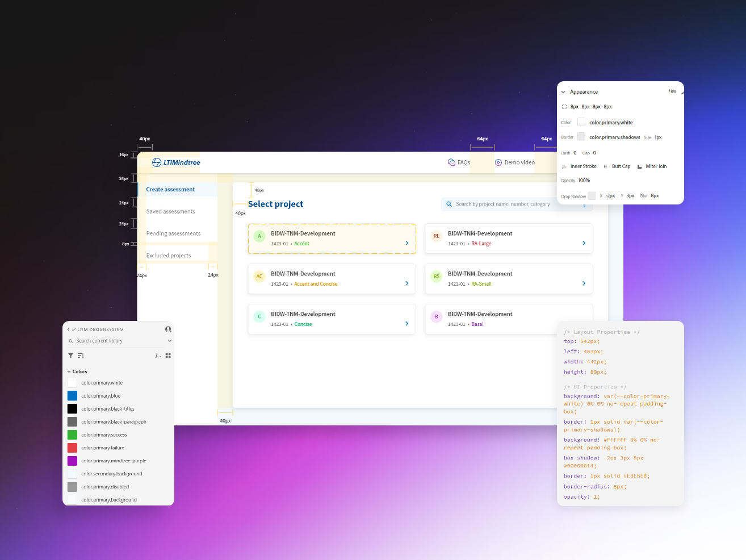Screen dimensions: 746x560
Task: Click the FAQs chat icon in header
Action: pos(451,162)
